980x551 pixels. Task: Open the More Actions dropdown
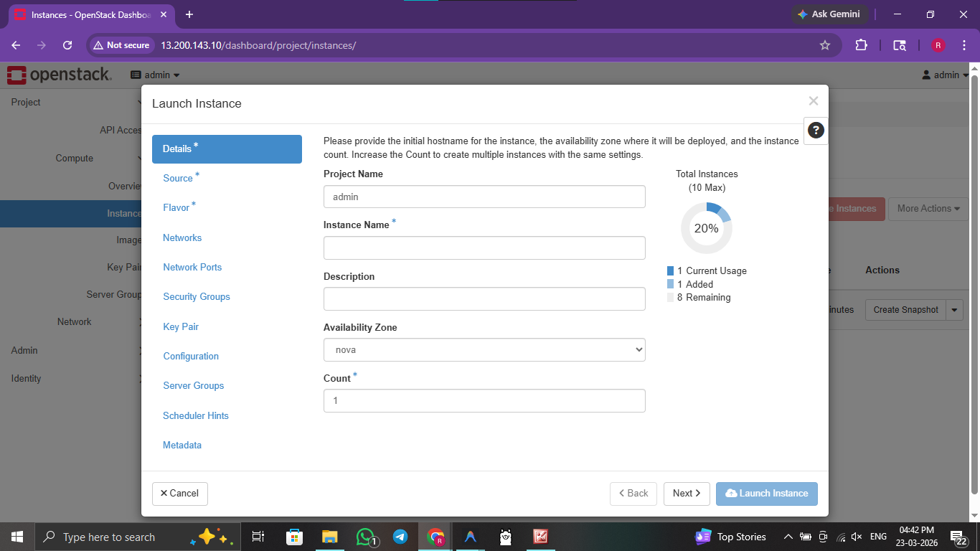(929, 209)
